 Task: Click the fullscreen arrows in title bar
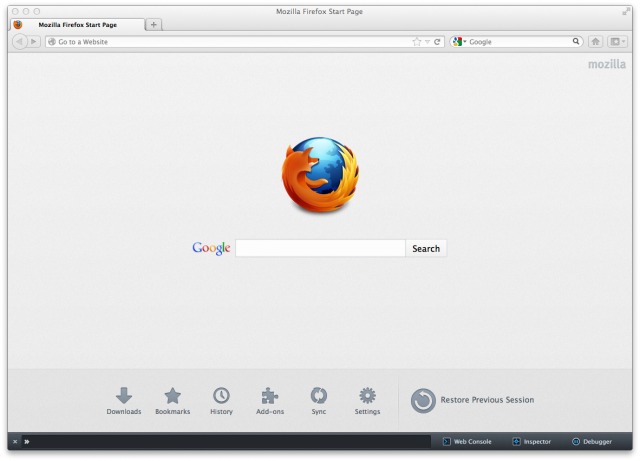[x=626, y=11]
